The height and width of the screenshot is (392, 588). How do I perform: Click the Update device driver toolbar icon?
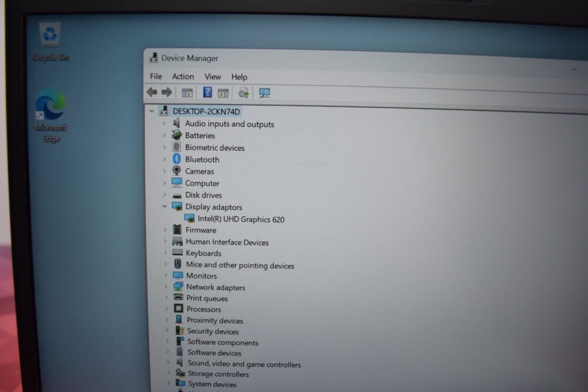[x=243, y=93]
